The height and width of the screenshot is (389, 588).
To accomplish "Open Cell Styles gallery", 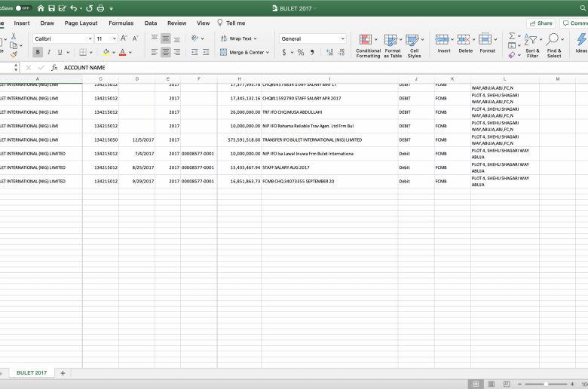I will coord(414,45).
